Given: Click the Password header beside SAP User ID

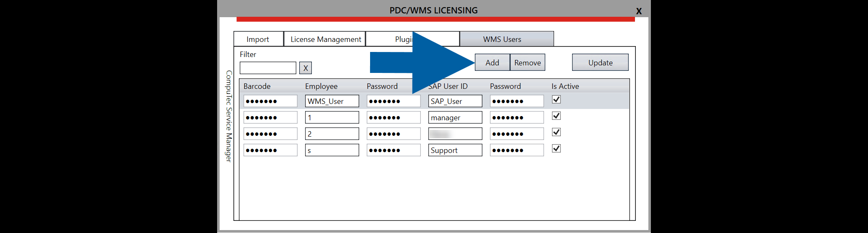Looking at the screenshot, I should coord(505,86).
